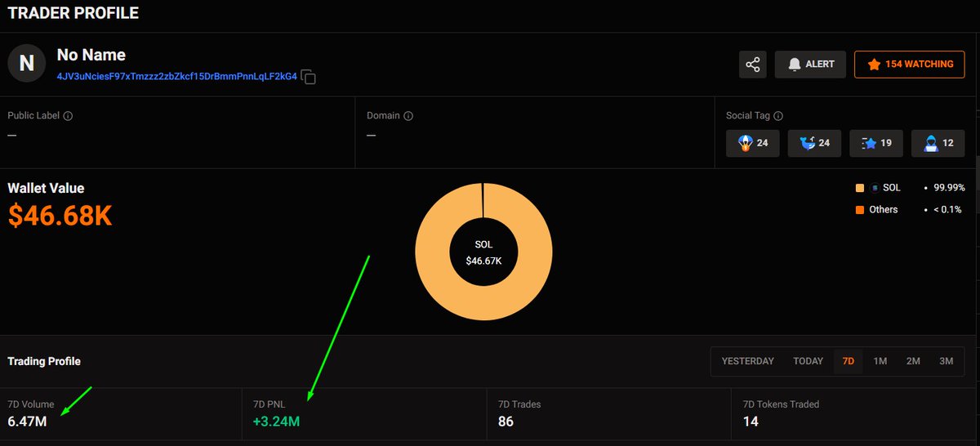
Task: Select the star social tag showing 19
Action: 877,143
